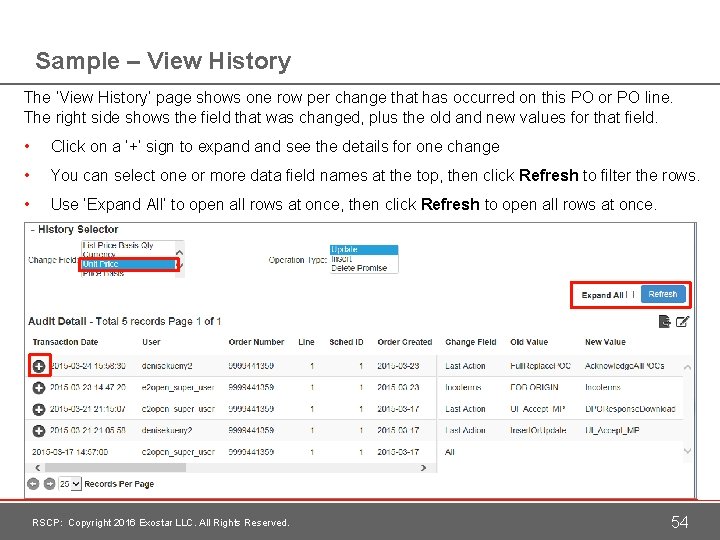The width and height of the screenshot is (720, 540).
Task: Click the 'All' Change Field cell in last row
Action: 450,452
